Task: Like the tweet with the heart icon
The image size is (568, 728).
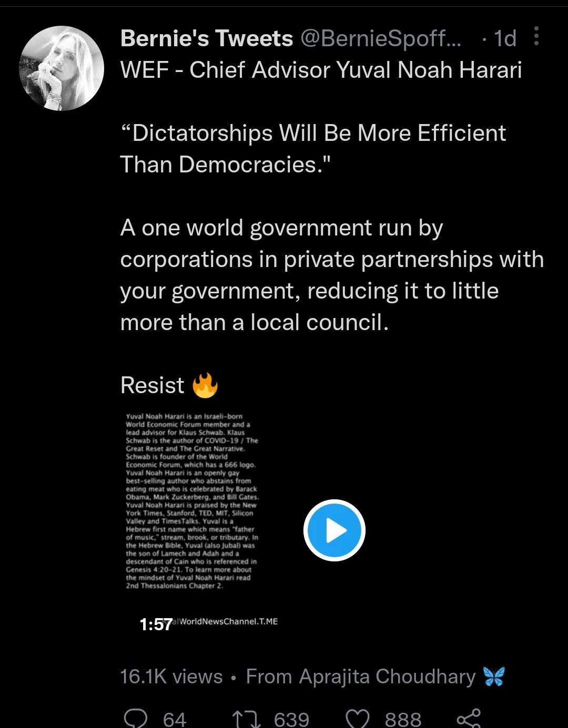Action: click(x=358, y=718)
